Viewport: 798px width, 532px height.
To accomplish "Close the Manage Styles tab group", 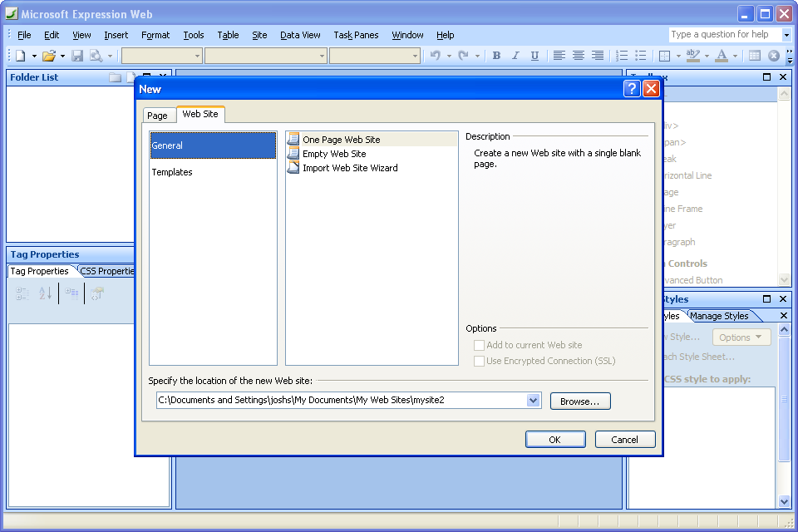I will click(784, 316).
